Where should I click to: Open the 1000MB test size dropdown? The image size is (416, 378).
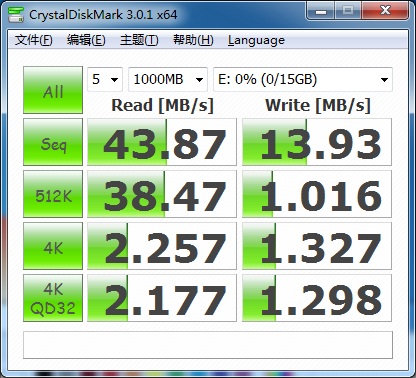pyautogui.click(x=168, y=79)
